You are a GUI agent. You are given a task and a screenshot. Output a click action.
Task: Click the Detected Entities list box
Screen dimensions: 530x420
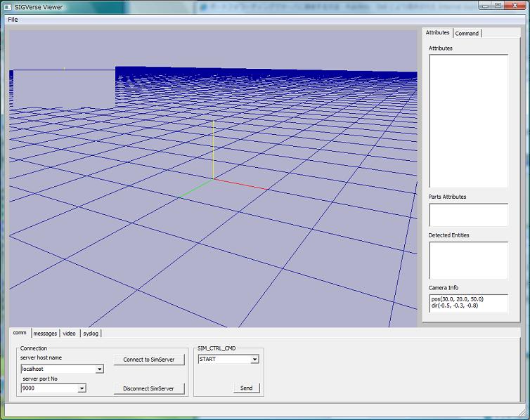coord(468,261)
